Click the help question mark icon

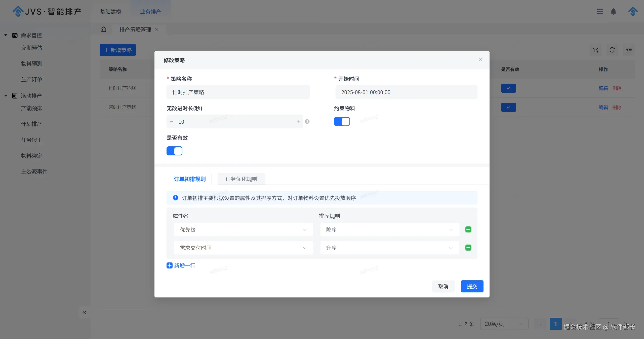tap(307, 122)
